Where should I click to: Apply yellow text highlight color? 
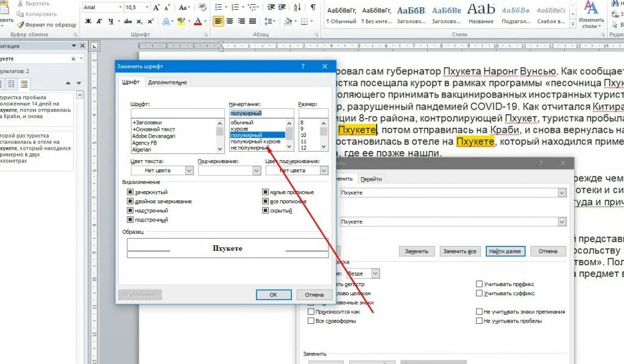[180, 21]
